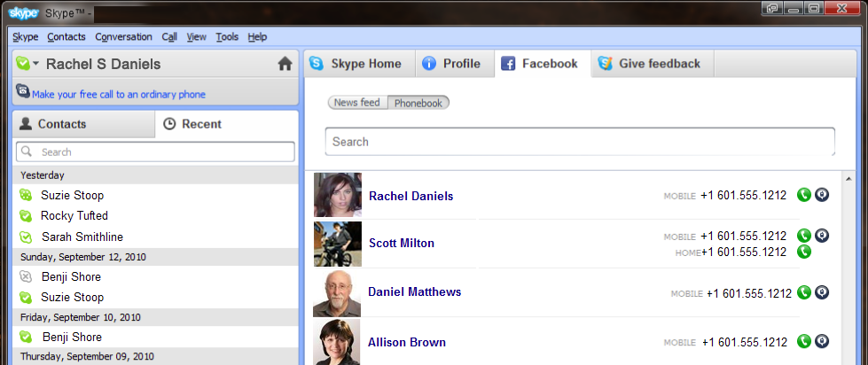Click the phonebook scrollbar up arrow
The height and width of the screenshot is (365, 868).
point(848,178)
